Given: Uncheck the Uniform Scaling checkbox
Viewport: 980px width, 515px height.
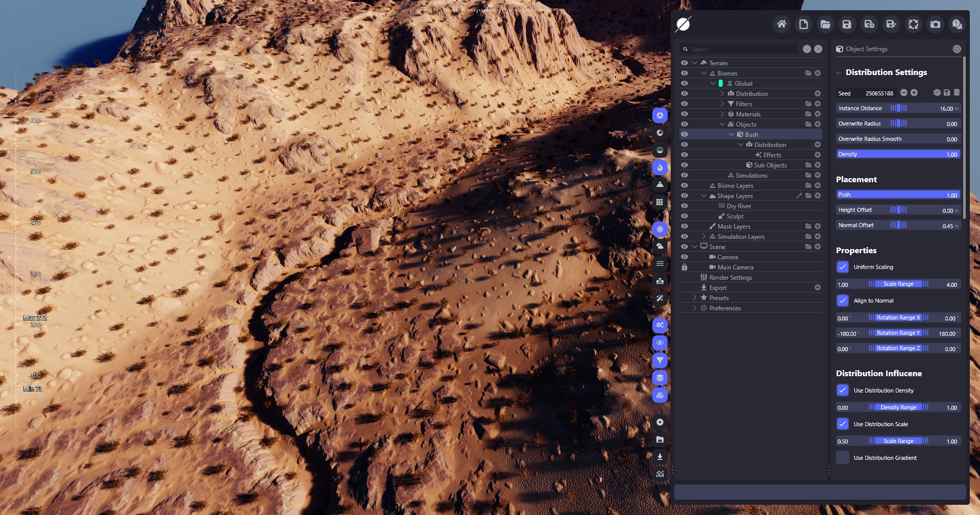Looking at the screenshot, I should click(x=843, y=267).
